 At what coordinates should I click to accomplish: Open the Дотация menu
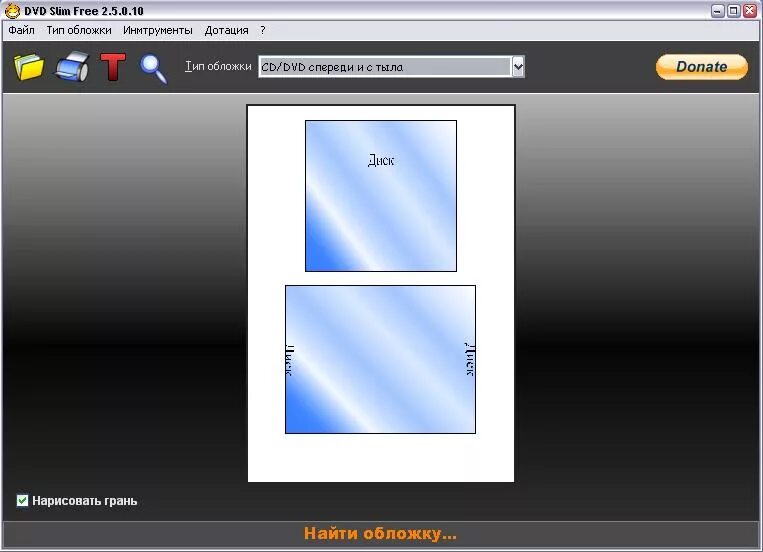coord(226,30)
